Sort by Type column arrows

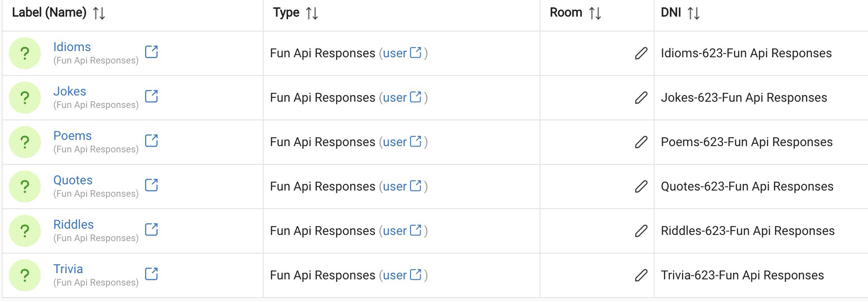point(312,13)
